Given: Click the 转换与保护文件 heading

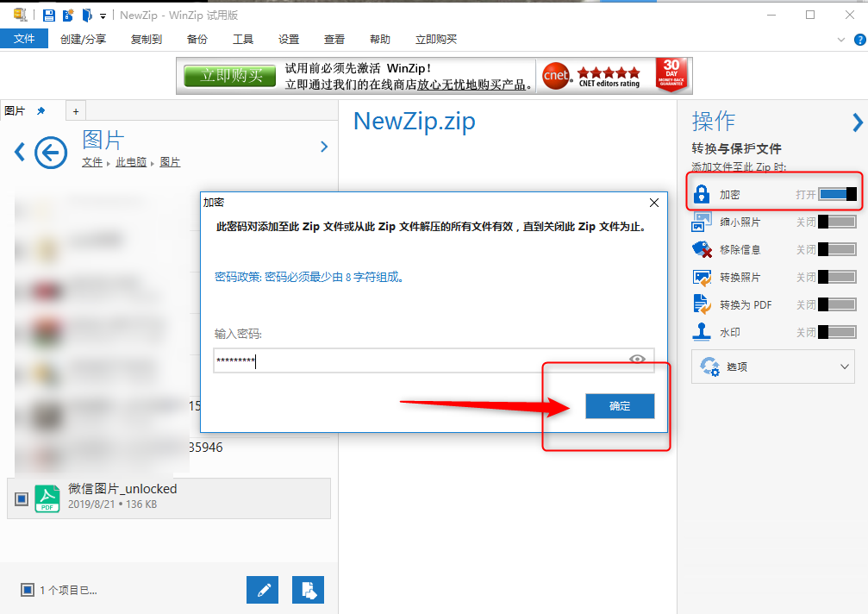Looking at the screenshot, I should pyautogui.click(x=736, y=148).
